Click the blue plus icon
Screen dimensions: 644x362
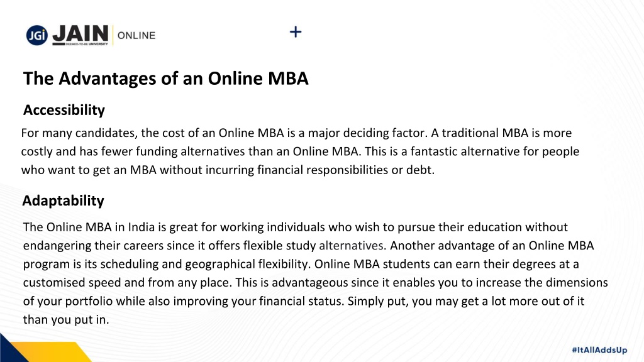click(296, 32)
